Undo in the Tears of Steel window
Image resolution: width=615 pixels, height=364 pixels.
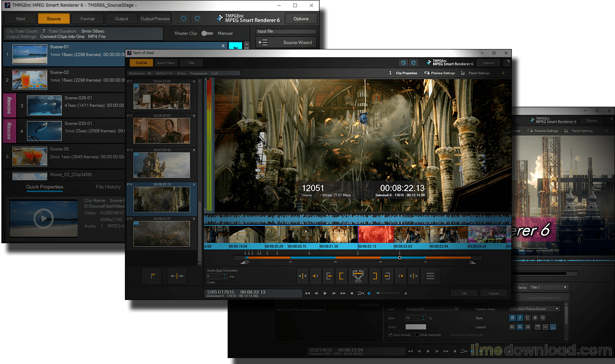403,63
